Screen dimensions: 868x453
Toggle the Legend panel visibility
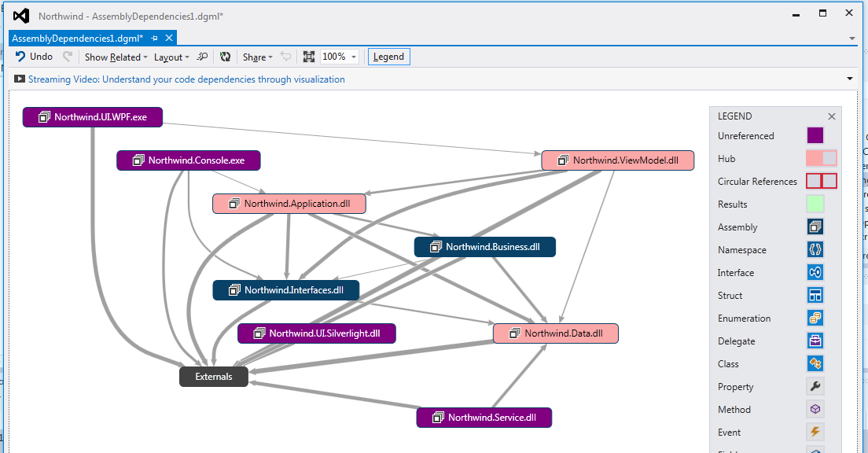pos(388,56)
